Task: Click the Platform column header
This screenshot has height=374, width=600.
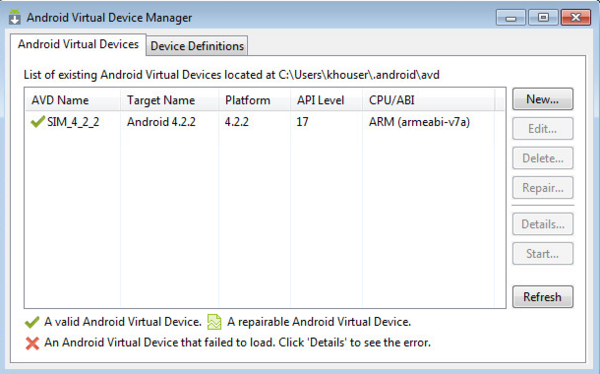Action: (254, 100)
